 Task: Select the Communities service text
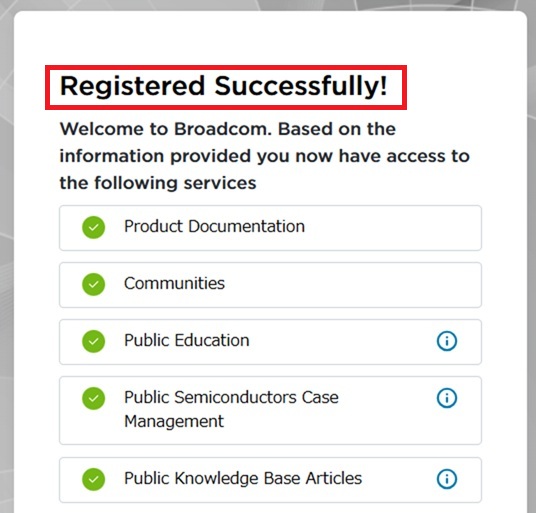[x=174, y=283]
